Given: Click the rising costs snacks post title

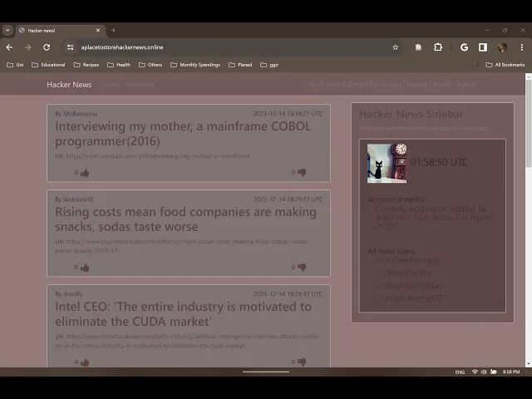Looking at the screenshot, I should tap(185, 219).
